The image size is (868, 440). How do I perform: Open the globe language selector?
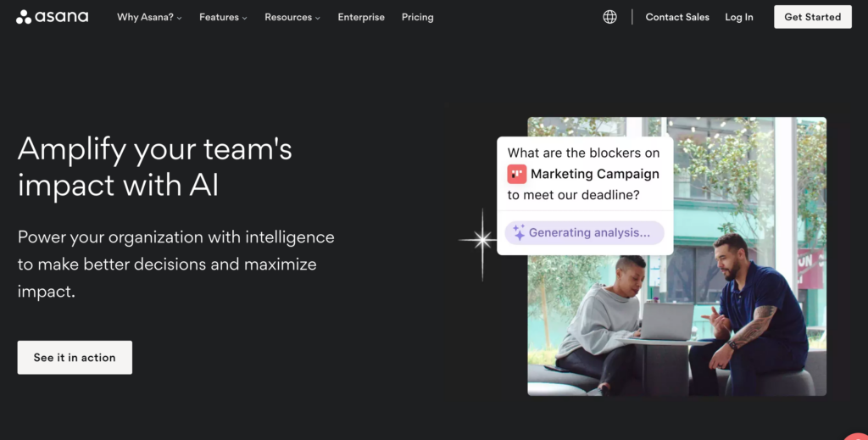(609, 17)
